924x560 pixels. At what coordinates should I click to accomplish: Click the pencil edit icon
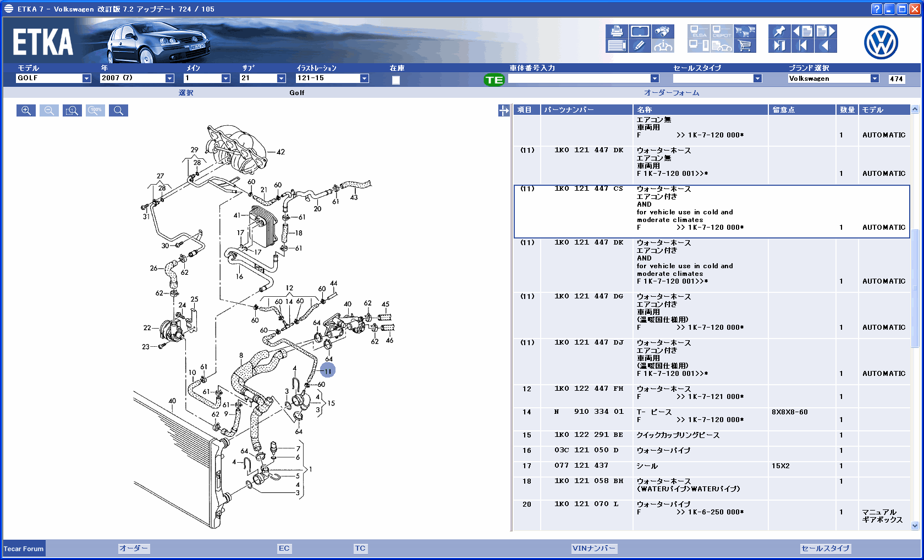[640, 46]
